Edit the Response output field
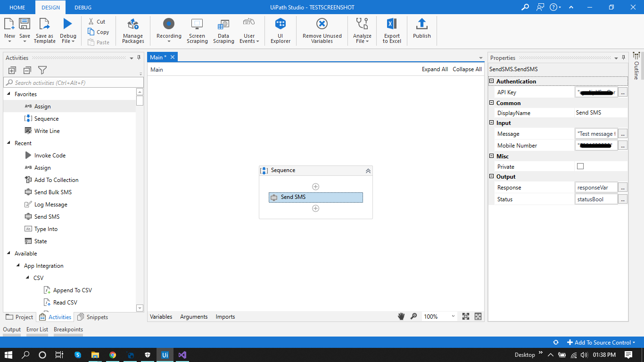Viewport: 644px width, 362px height. tap(596, 188)
